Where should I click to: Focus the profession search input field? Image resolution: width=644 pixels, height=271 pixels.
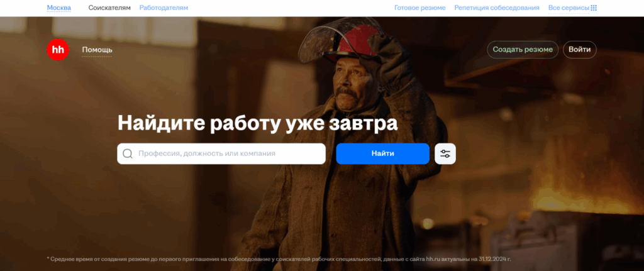click(221, 153)
